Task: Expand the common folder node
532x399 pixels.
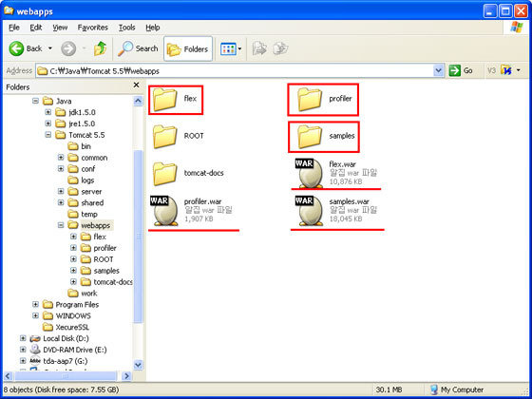Action: pyautogui.click(x=61, y=158)
